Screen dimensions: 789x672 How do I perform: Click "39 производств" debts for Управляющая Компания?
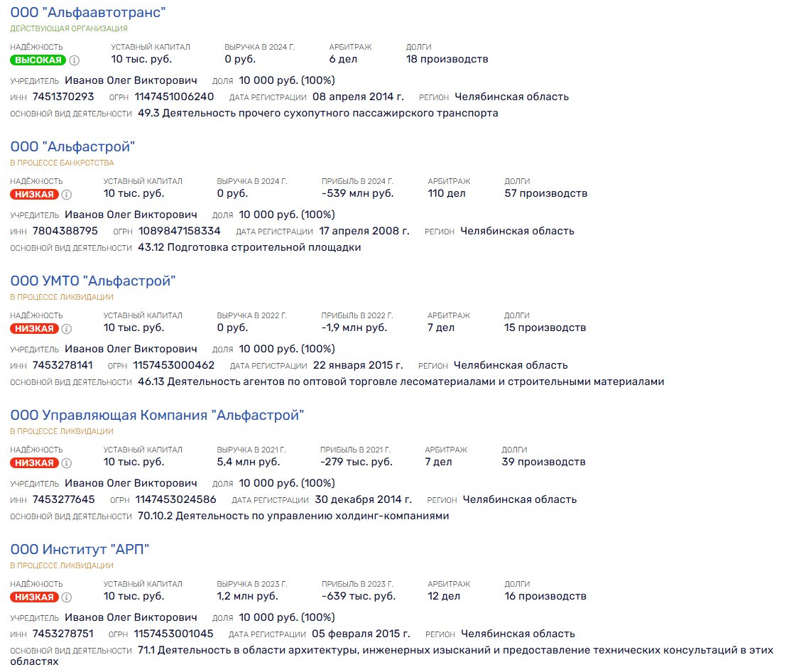543,462
